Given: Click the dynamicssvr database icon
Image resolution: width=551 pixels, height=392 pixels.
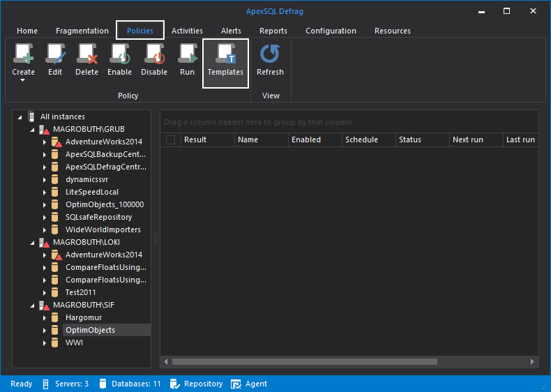Looking at the screenshot, I should [55, 180].
